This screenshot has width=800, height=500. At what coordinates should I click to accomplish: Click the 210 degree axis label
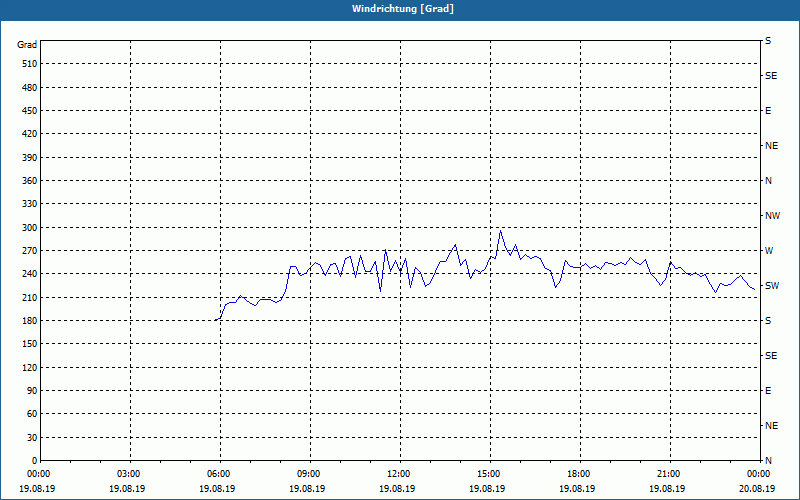point(30,297)
